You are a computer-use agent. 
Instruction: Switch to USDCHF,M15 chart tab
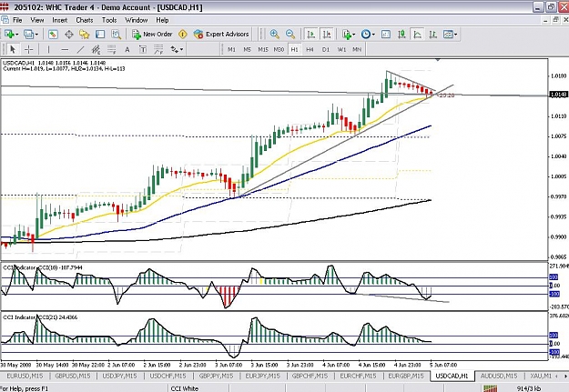(168, 376)
